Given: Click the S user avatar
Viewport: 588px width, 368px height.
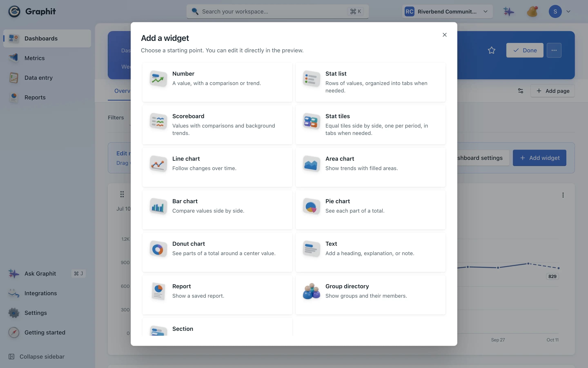Looking at the screenshot, I should [555, 11].
